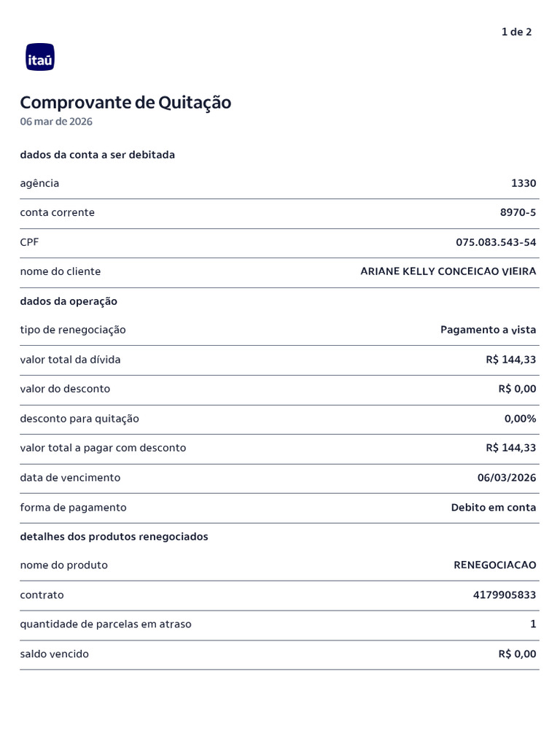Select the valor total da dívida amount
Viewport: 560px width, 747px height.
pos(511,360)
